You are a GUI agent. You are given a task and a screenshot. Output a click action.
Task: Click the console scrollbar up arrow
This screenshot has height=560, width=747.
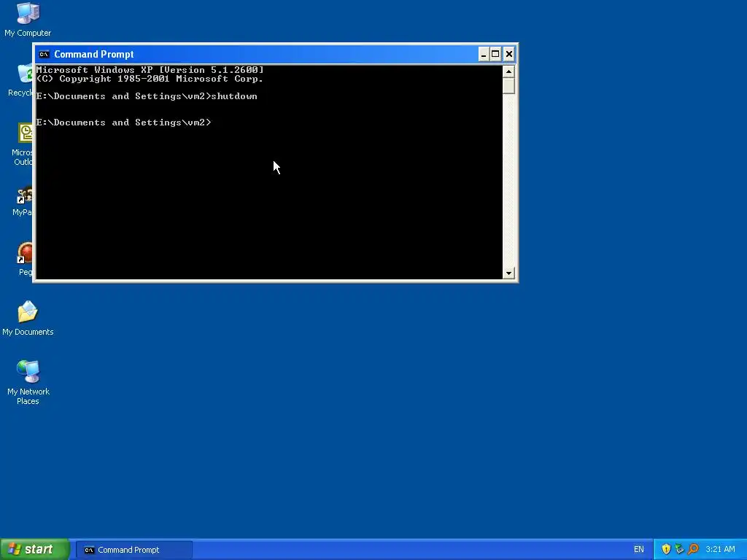pos(508,71)
